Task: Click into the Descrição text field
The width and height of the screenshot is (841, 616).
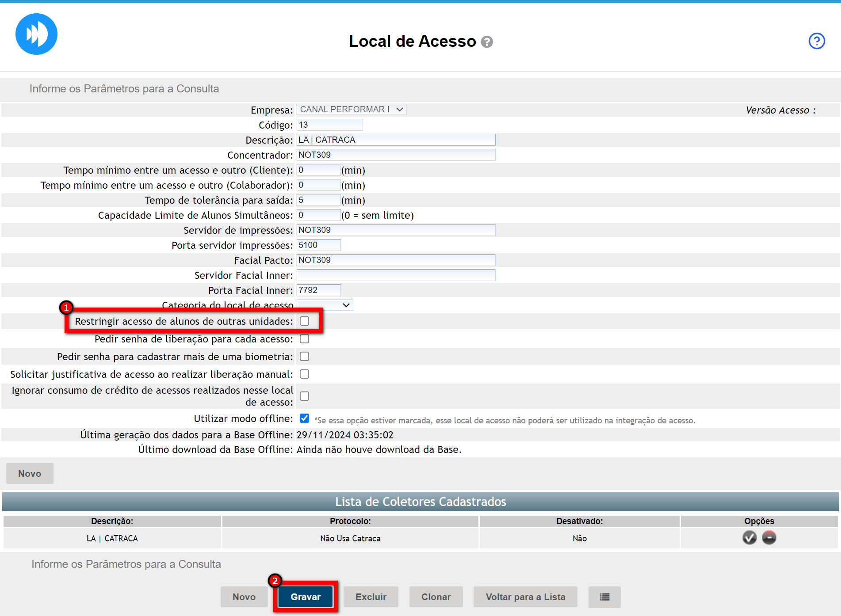Action: click(x=395, y=140)
